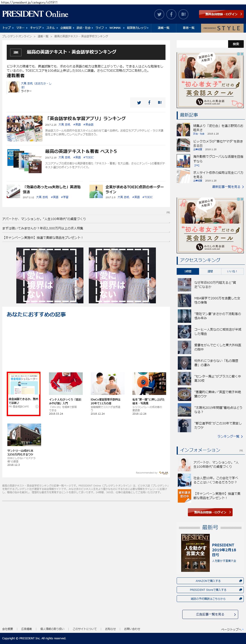246x644 pixels.
Task: Bookmark the series with the B! share icon
Action: [160, 103]
